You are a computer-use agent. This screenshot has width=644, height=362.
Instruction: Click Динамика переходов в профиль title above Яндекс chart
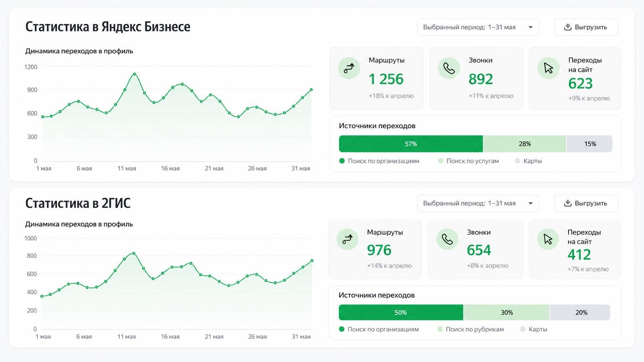coord(79,51)
